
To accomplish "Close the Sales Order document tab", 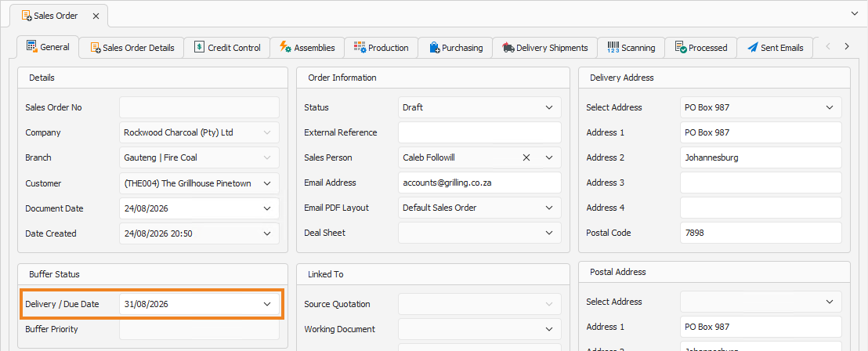I will coord(96,16).
